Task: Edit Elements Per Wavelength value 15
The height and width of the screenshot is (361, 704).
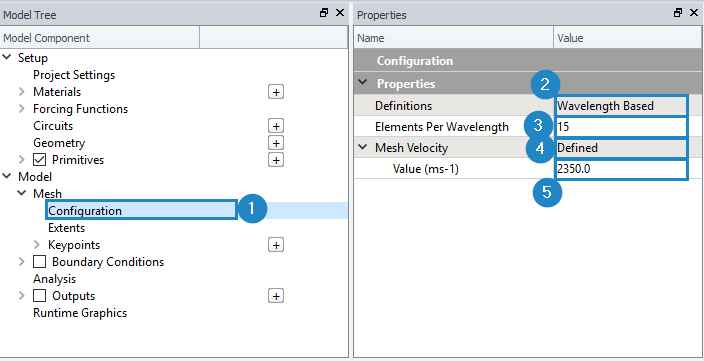Action: pyautogui.click(x=621, y=127)
